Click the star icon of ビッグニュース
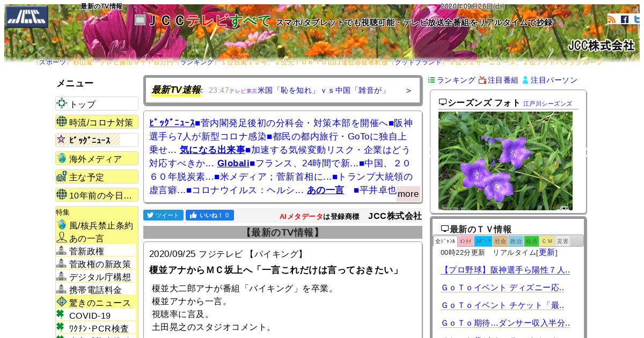 point(61,139)
